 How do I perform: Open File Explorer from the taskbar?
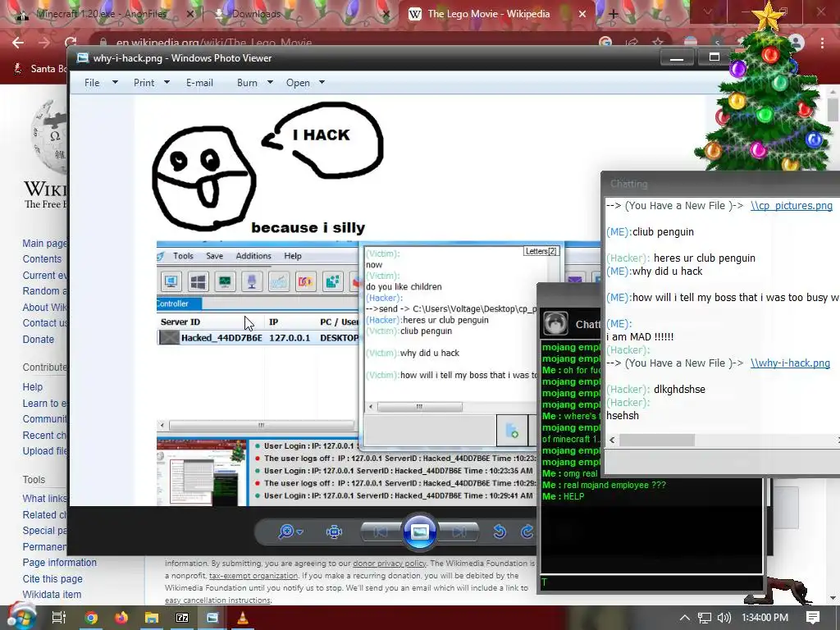(152, 618)
